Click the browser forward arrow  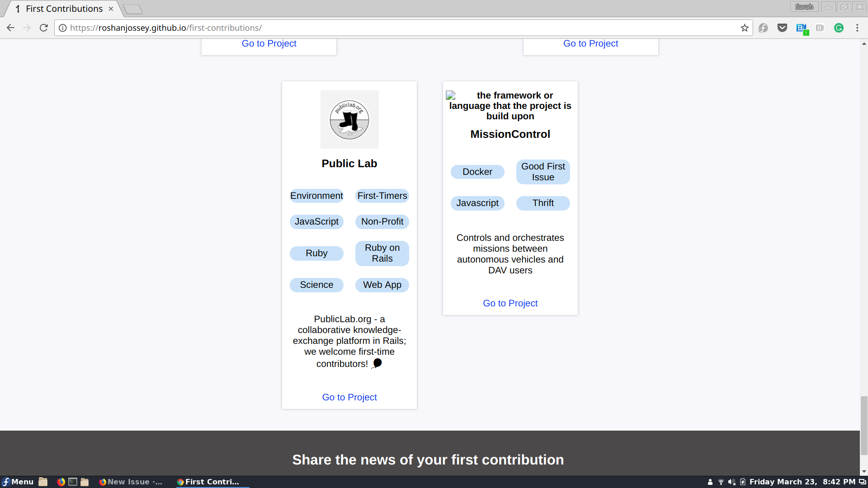point(27,28)
